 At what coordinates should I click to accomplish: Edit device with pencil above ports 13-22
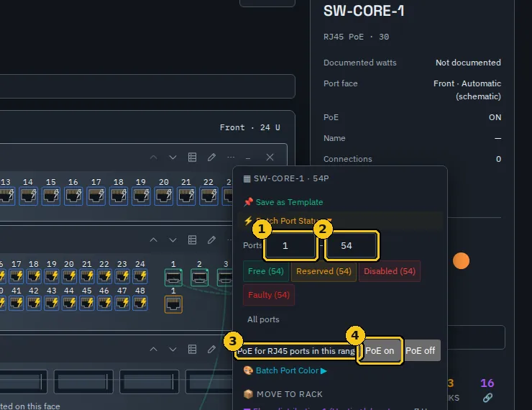tap(211, 157)
